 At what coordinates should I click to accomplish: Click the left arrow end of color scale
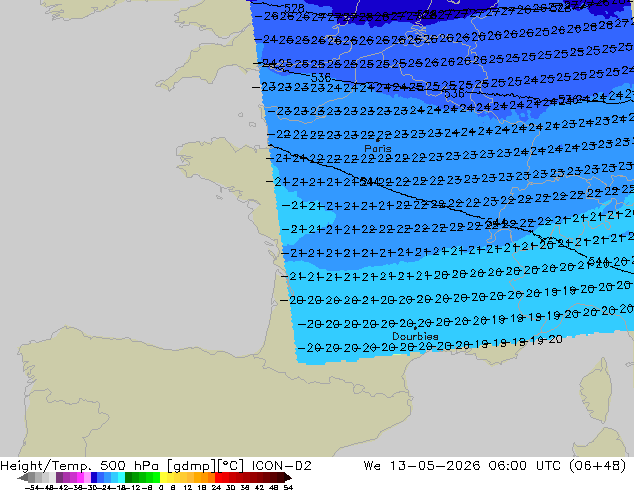coord(22,477)
